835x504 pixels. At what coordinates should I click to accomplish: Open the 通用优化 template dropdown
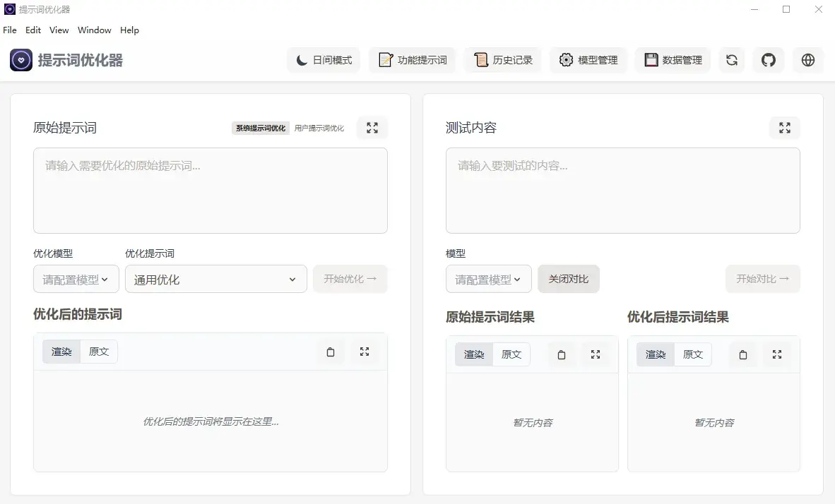(x=215, y=279)
